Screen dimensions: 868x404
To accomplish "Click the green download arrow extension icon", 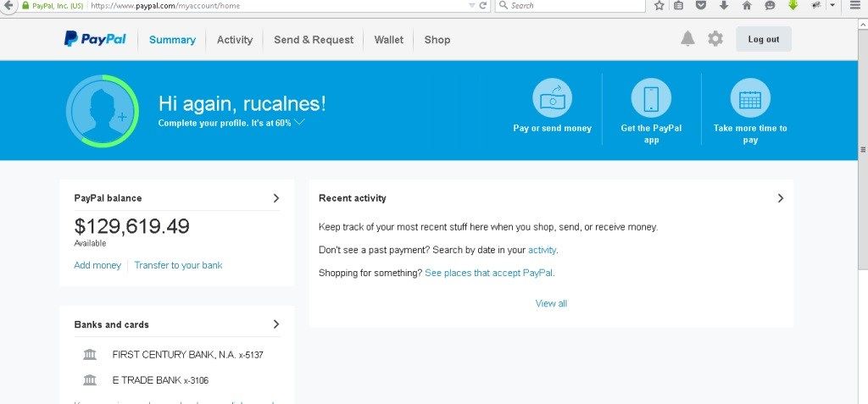I will (793, 5).
